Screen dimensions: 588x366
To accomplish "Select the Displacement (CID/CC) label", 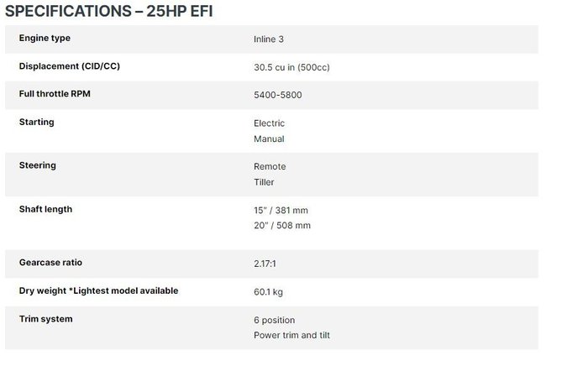I will (x=70, y=66).
